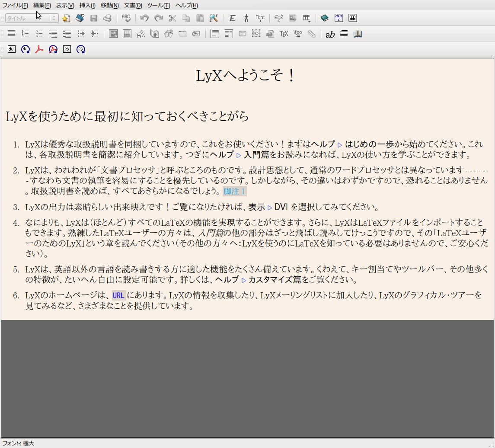Open the URL inset in item 6
The width and height of the screenshot is (495, 448).
(x=118, y=295)
